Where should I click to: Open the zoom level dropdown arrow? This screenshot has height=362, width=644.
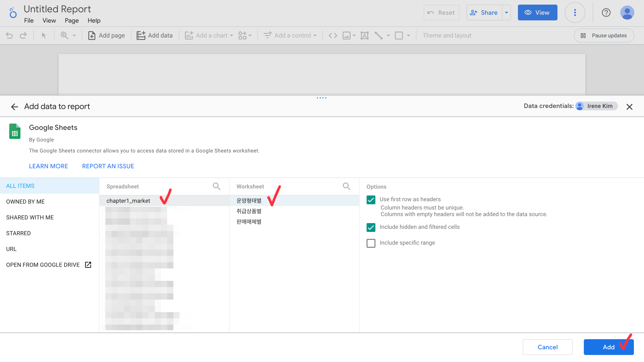point(74,36)
